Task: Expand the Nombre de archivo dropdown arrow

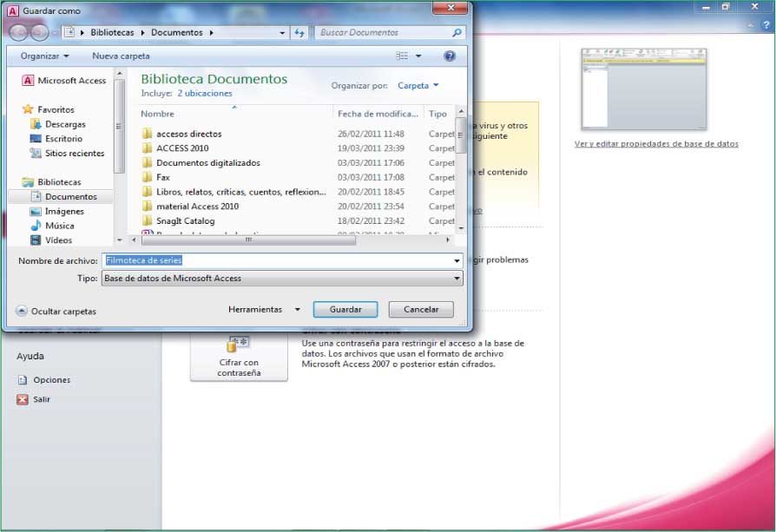Action: (457, 261)
